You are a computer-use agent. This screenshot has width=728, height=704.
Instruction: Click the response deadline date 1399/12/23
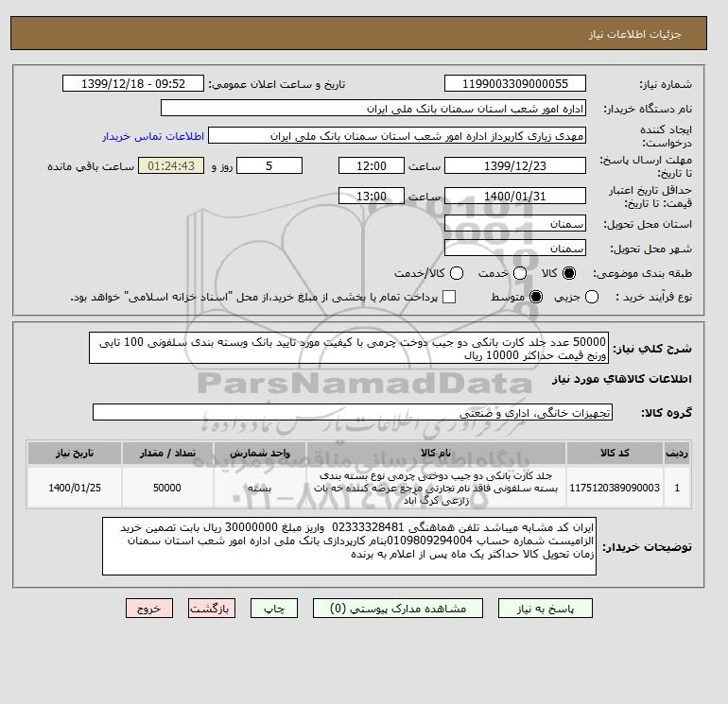click(x=515, y=166)
